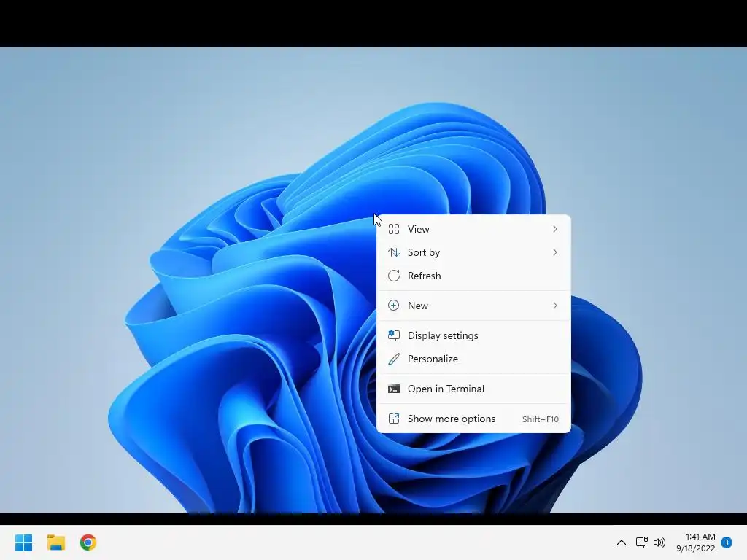The width and height of the screenshot is (747, 560).
Task: Open Google Chrome from the taskbar
Action: coord(88,542)
